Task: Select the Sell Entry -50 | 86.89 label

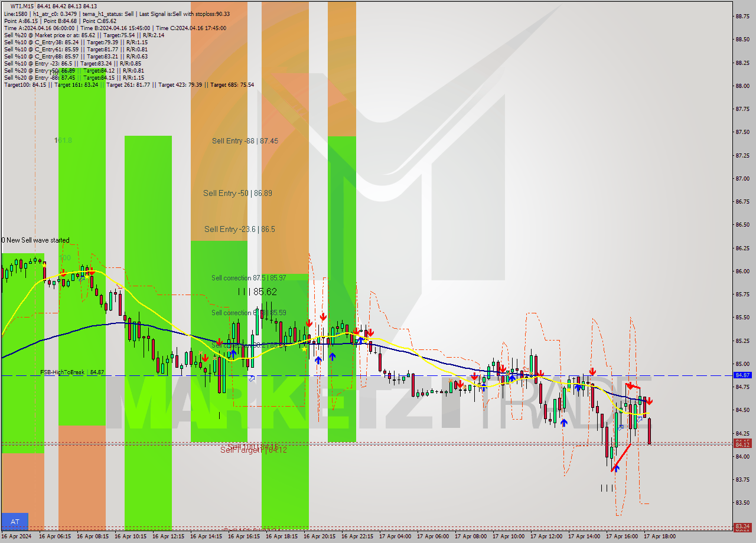Action: tap(237, 193)
